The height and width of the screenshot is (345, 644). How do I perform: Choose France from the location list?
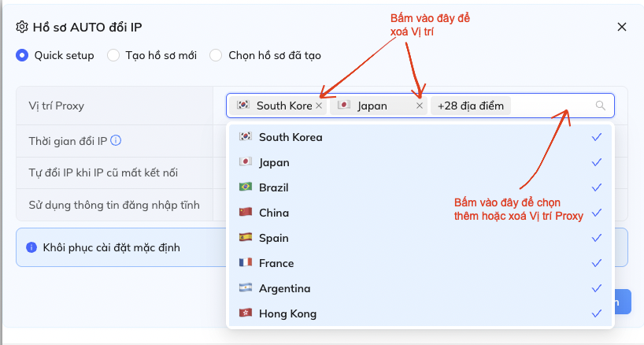(x=276, y=263)
